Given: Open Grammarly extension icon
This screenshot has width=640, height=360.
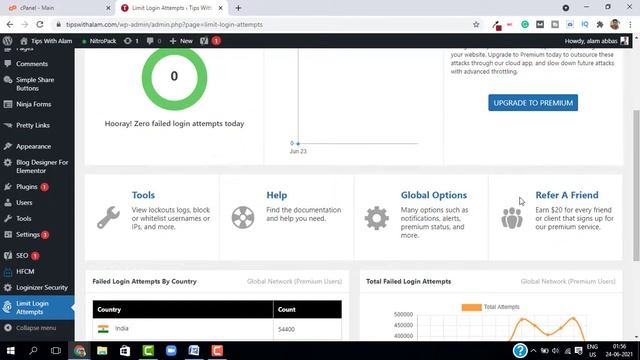Looking at the screenshot, I should point(524,24).
